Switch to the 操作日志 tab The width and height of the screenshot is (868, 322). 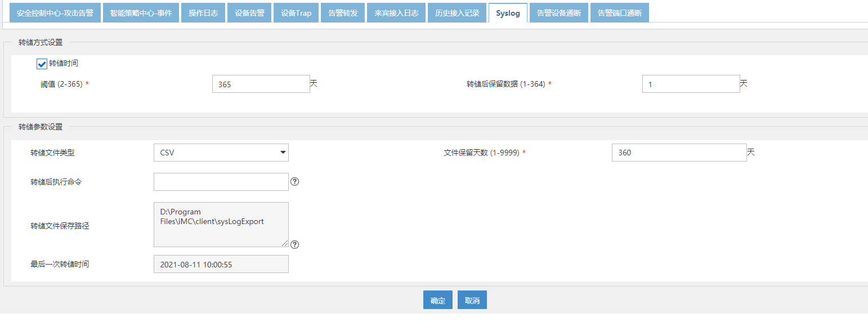(203, 13)
